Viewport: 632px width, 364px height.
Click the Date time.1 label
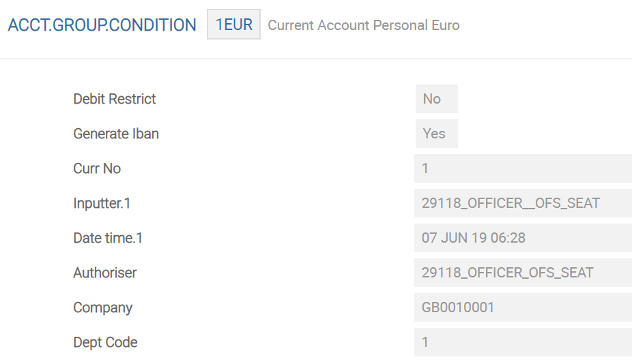[108, 238]
